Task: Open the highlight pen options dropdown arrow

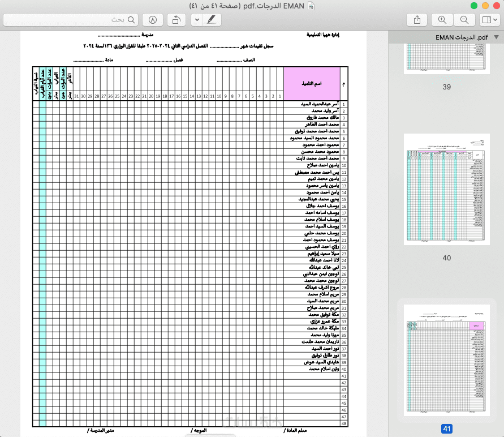Action: coord(197,20)
